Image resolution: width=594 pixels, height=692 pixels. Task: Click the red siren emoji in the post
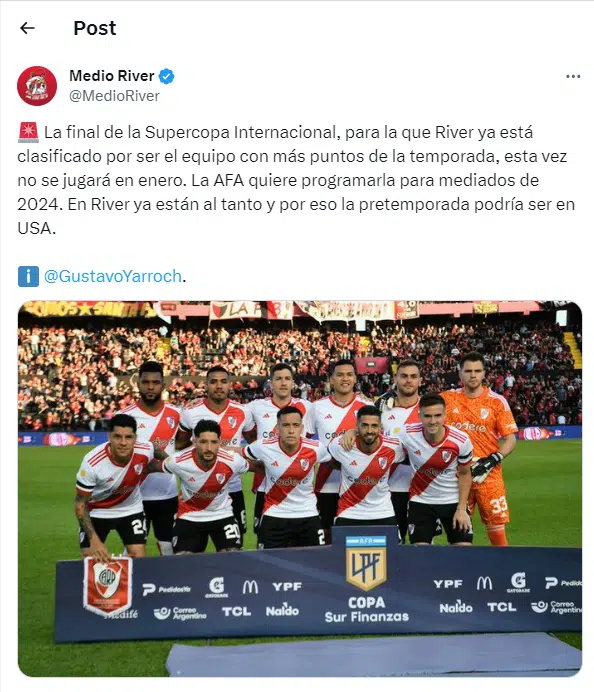tap(28, 132)
